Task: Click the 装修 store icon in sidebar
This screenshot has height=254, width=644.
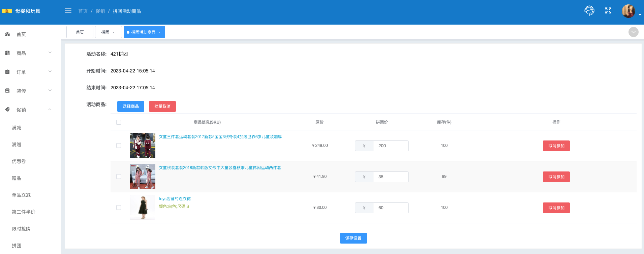Action: (x=7, y=91)
